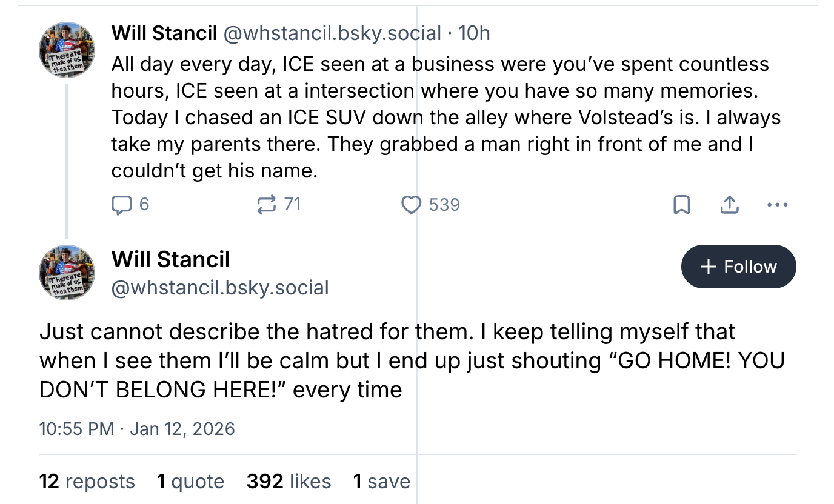The width and height of the screenshot is (834, 504).
Task: Follow Will Stancil
Action: tap(738, 267)
